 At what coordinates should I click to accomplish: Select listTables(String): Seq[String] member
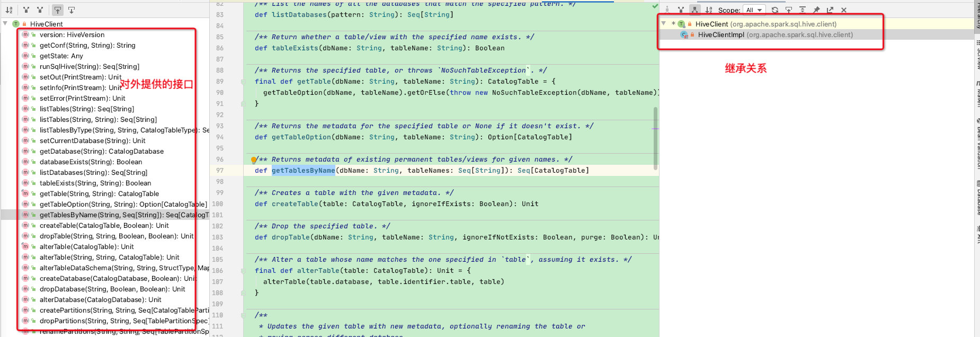pos(87,109)
